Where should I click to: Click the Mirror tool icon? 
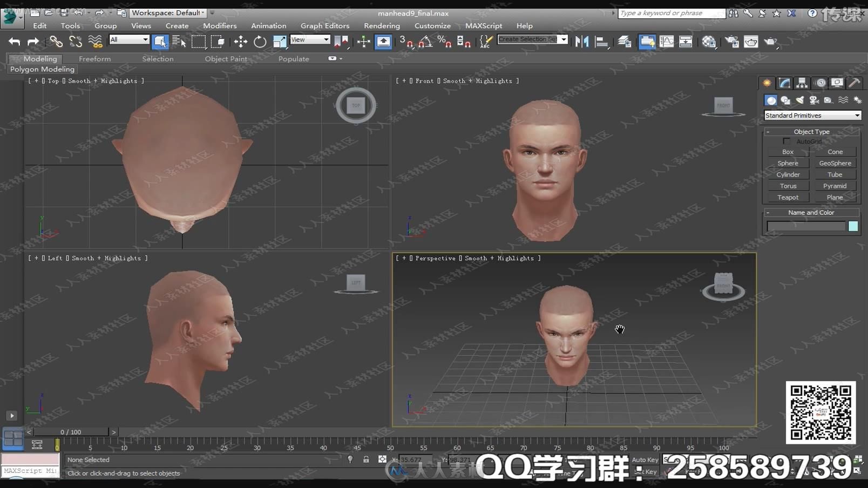pyautogui.click(x=582, y=42)
